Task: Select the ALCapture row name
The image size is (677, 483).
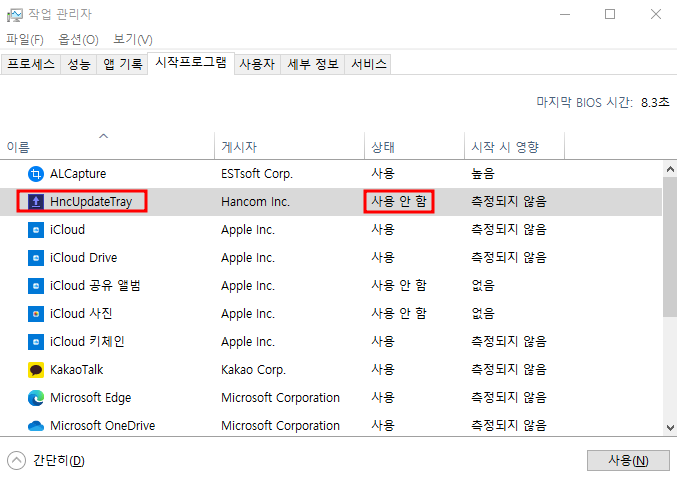Action: coord(78,174)
